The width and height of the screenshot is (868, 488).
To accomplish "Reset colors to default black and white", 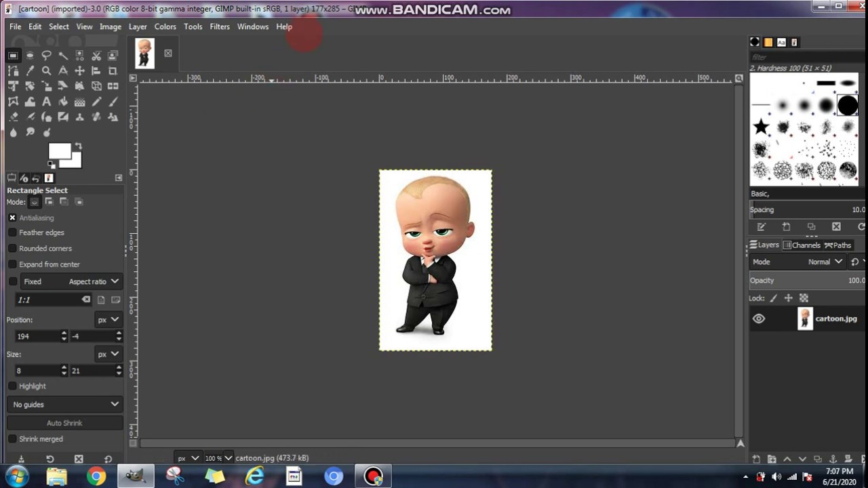I will tap(52, 165).
